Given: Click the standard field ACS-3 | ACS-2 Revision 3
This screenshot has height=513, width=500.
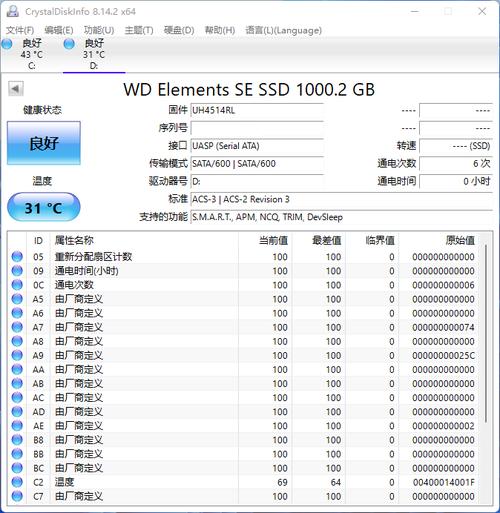Looking at the screenshot, I should tap(342, 199).
